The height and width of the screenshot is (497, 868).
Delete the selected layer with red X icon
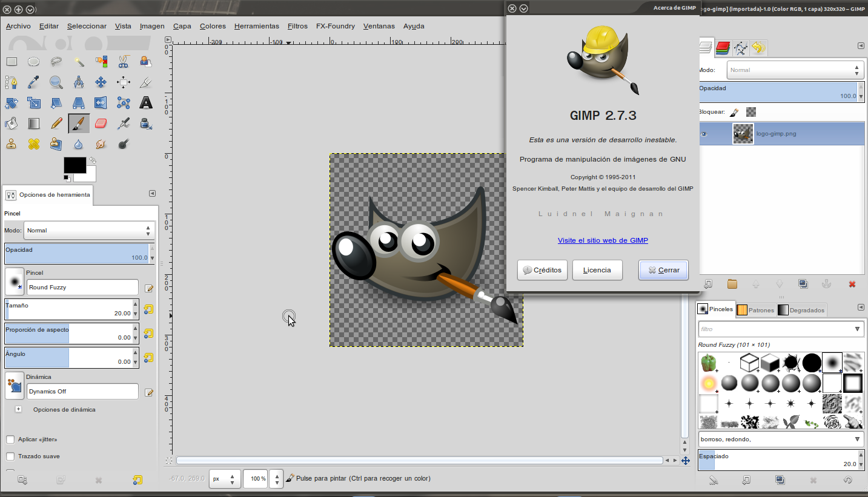[x=852, y=283]
